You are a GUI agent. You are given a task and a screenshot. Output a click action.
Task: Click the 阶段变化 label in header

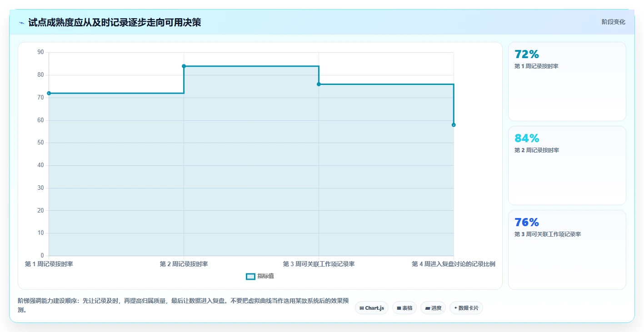(x=613, y=22)
